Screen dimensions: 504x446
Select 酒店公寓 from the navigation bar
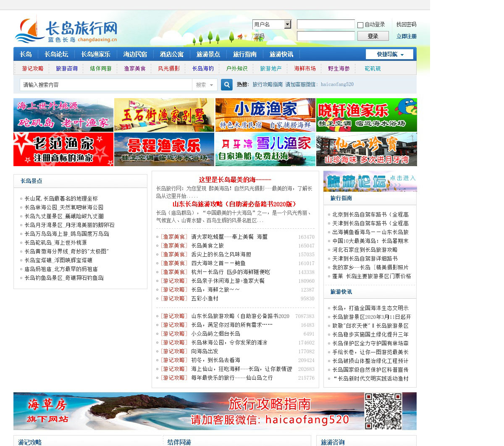(171, 54)
